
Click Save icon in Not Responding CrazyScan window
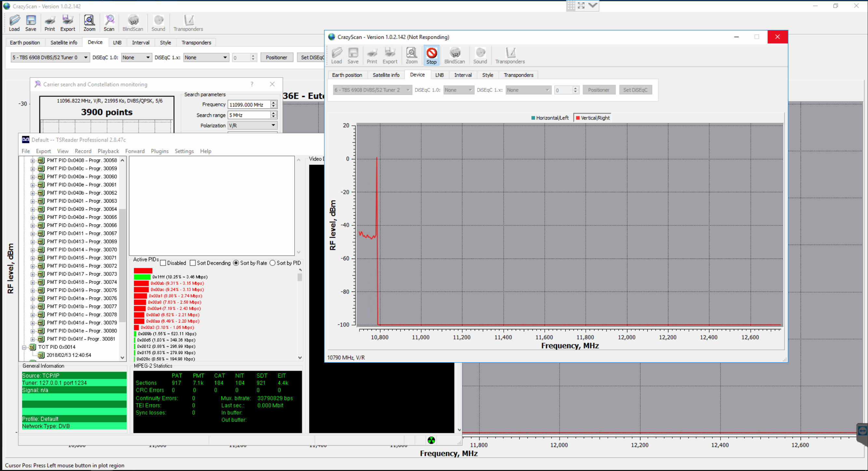(x=353, y=56)
